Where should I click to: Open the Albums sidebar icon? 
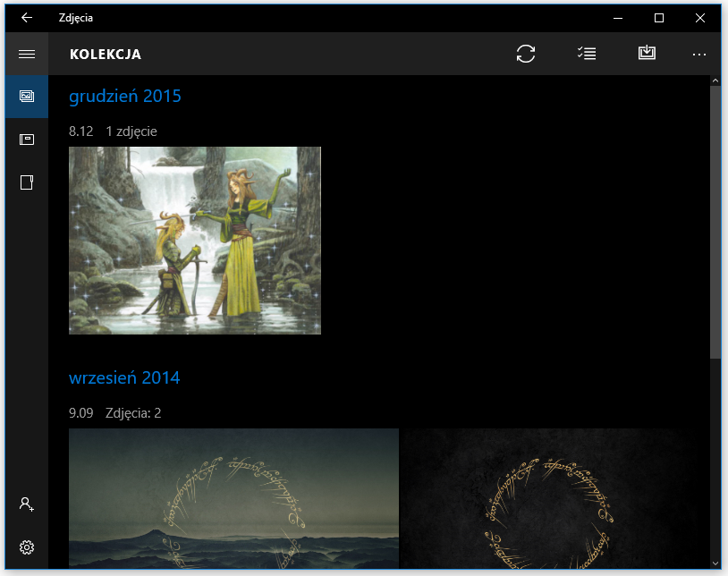(x=27, y=140)
